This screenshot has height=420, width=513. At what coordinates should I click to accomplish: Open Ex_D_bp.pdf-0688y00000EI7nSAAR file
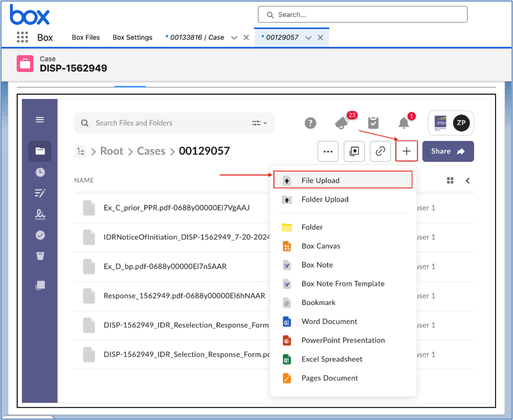coord(165,266)
